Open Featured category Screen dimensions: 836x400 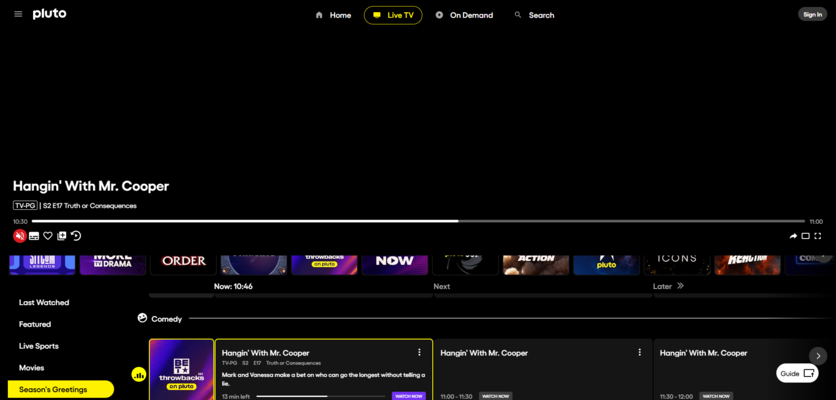[35, 324]
